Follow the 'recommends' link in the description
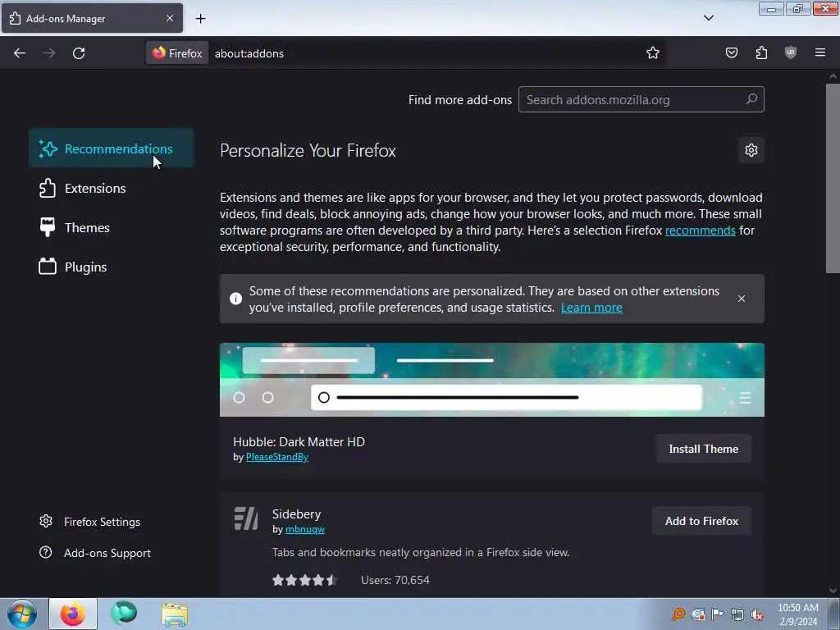 click(701, 231)
